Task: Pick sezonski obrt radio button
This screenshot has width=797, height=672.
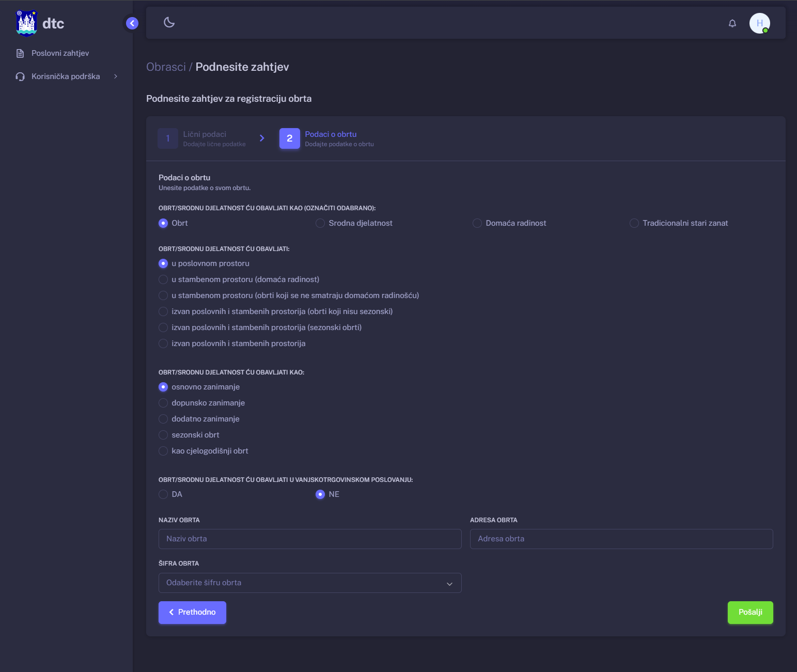Action: 163,435
